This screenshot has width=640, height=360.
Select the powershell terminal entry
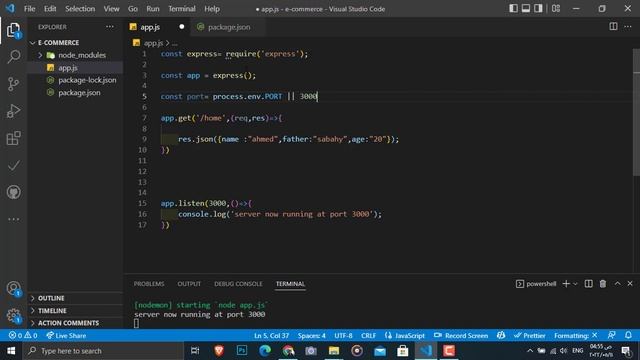click(x=536, y=284)
